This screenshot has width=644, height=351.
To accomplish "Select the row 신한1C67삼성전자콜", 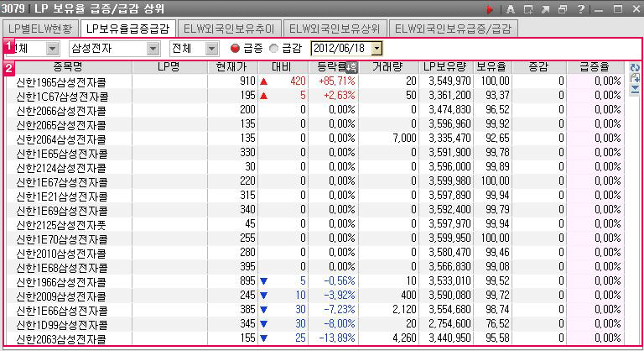I will [314, 96].
